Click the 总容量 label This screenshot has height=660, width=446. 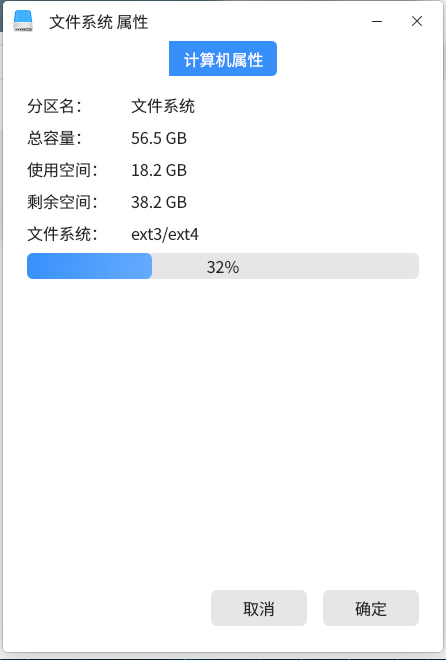tap(54, 138)
